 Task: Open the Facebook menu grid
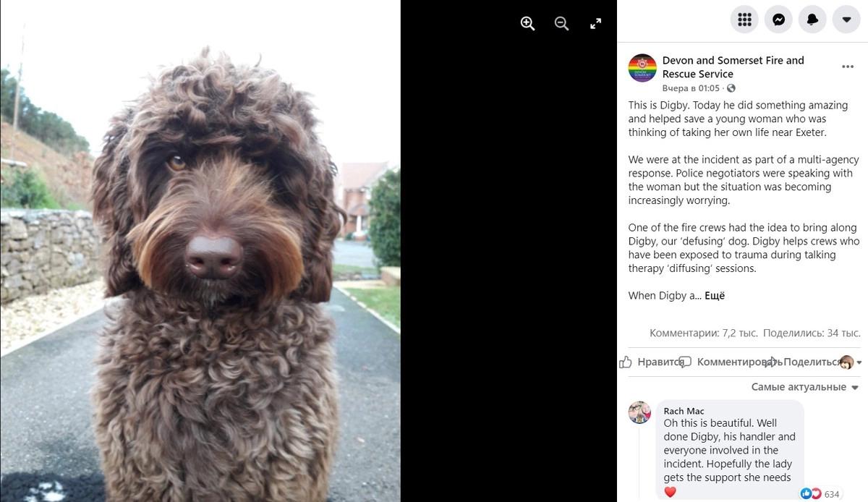pos(744,20)
